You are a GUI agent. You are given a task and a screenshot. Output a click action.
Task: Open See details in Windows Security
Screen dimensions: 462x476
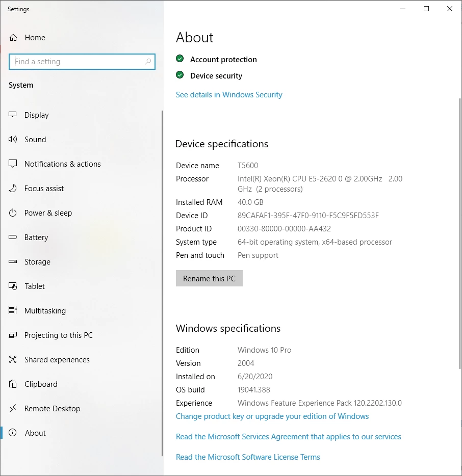coord(229,95)
